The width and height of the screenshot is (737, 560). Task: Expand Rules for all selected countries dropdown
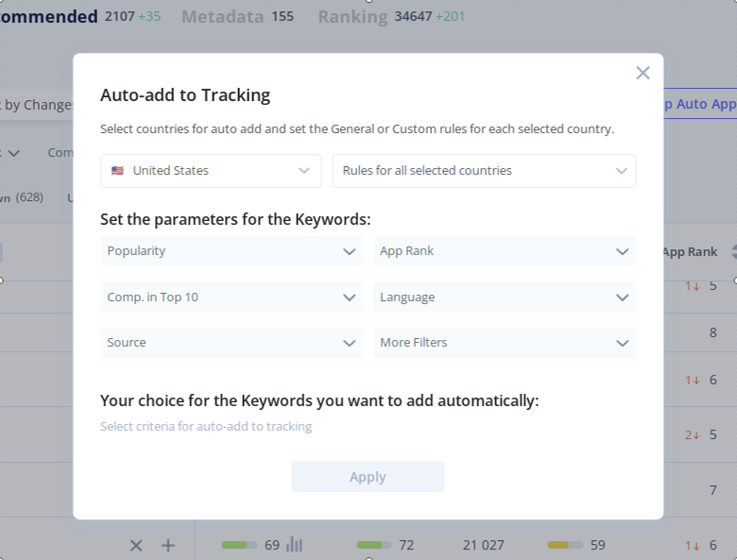[x=484, y=171]
